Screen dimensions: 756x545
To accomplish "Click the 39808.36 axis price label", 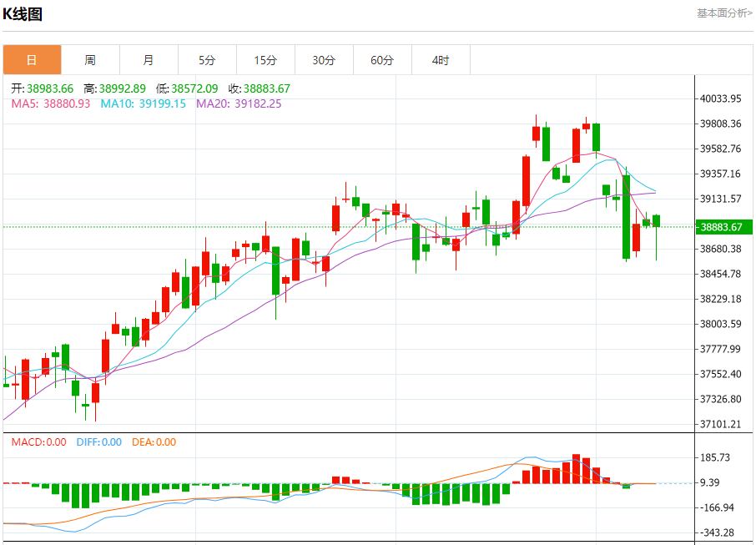I will click(721, 124).
